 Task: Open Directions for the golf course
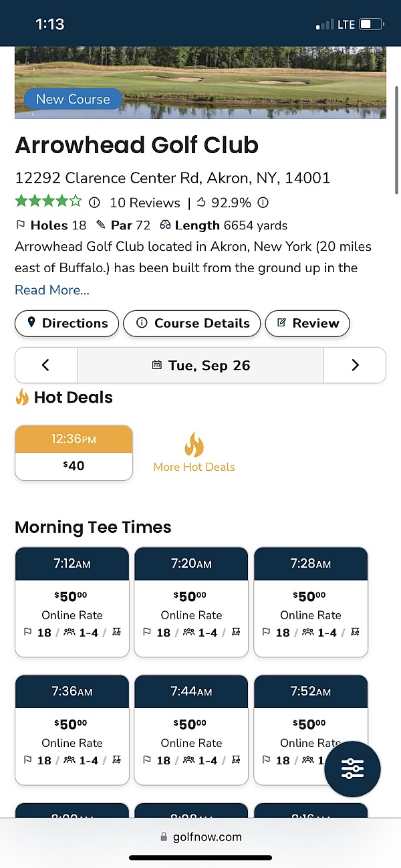pos(67,323)
